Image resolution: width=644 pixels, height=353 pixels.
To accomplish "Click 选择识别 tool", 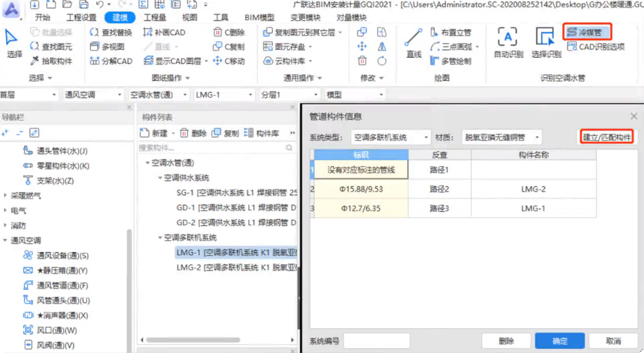I will point(546,43).
